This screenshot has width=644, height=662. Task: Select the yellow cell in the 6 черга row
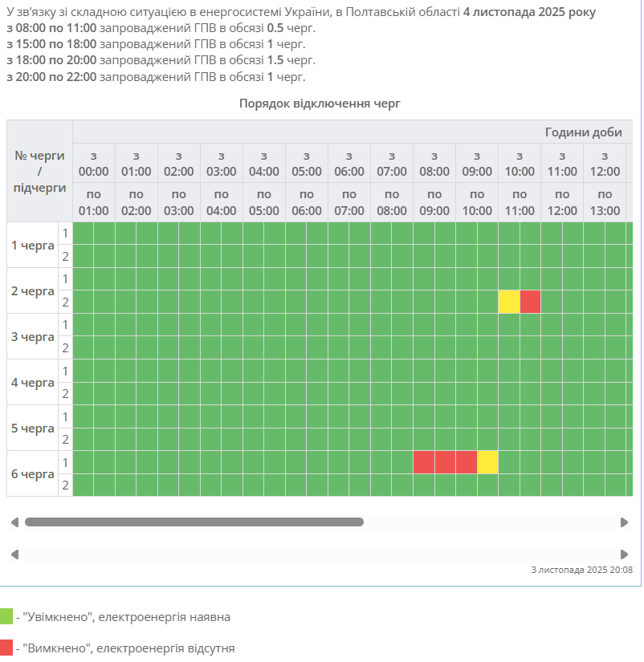pos(487,462)
